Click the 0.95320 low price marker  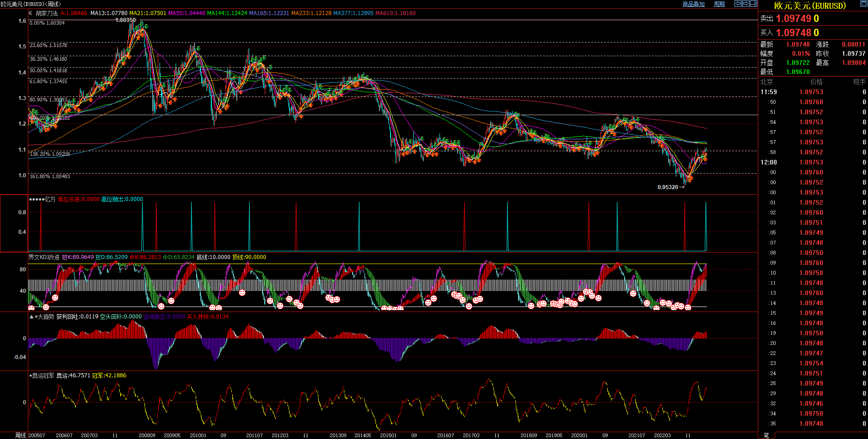click(x=668, y=187)
